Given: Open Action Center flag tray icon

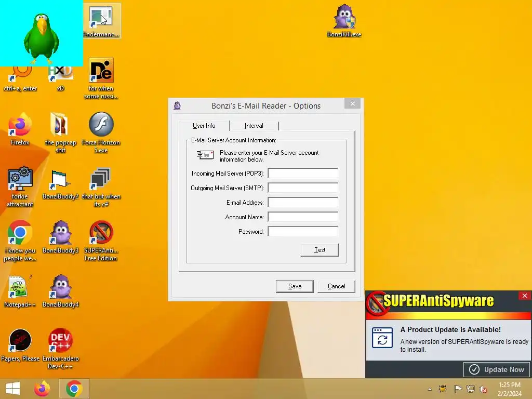Looking at the screenshot, I should (x=458, y=389).
